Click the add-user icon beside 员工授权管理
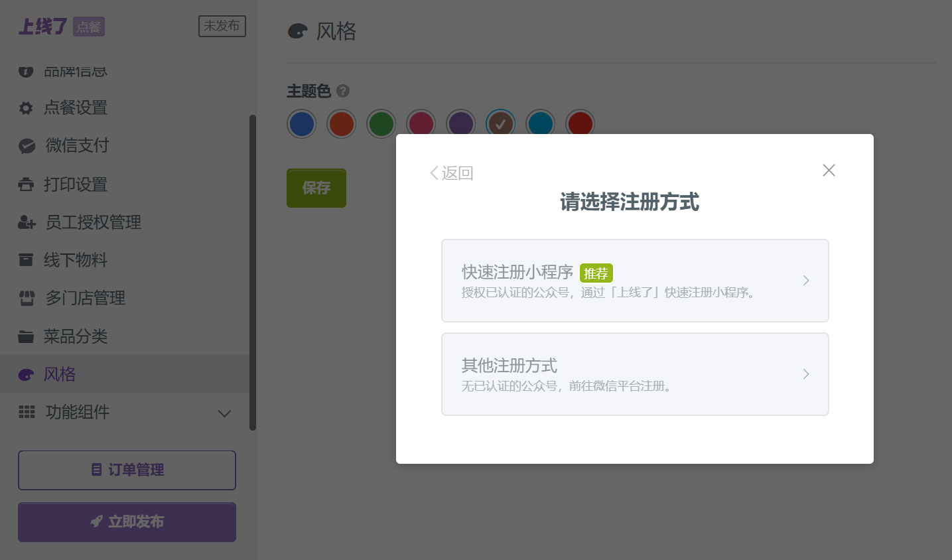 [x=27, y=222]
